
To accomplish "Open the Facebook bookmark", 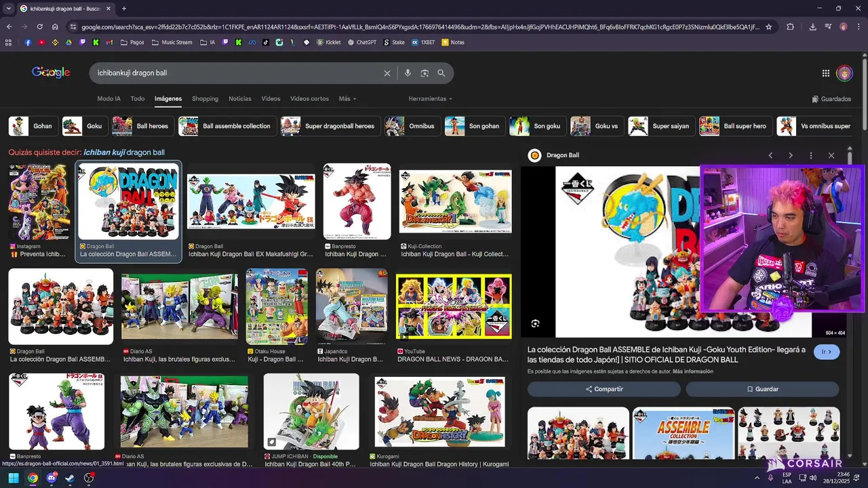I will [x=28, y=42].
